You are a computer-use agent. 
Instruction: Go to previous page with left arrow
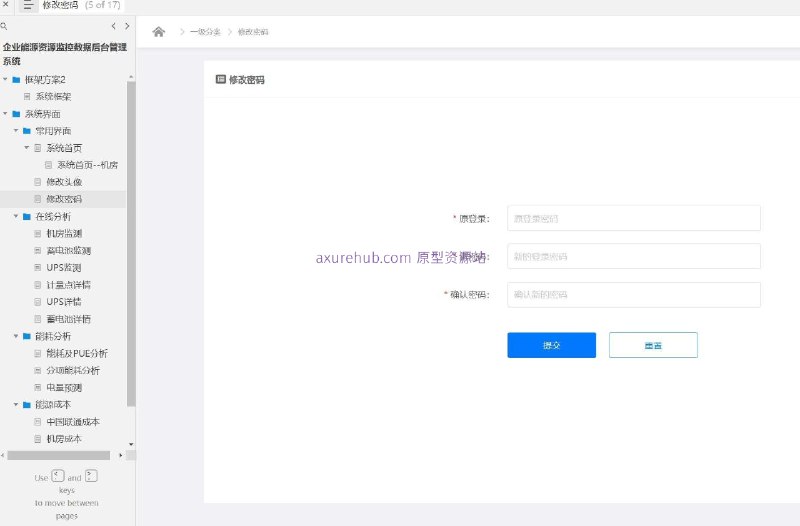point(113,26)
